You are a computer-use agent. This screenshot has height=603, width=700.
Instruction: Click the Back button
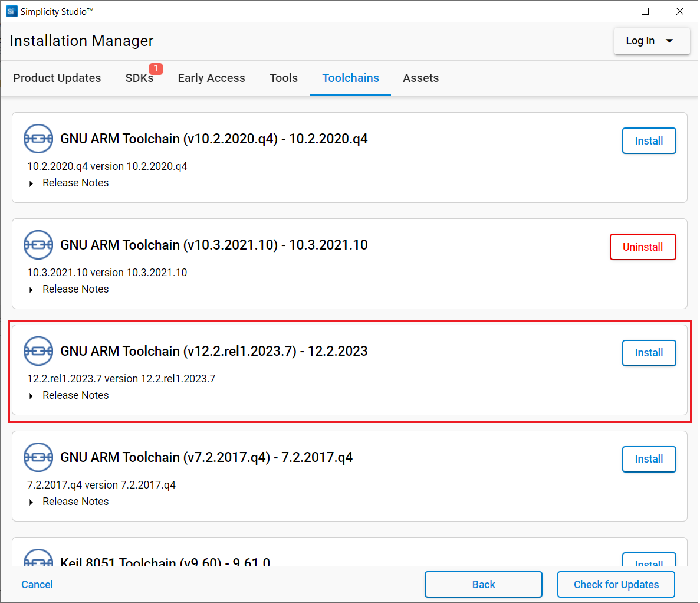point(483,584)
